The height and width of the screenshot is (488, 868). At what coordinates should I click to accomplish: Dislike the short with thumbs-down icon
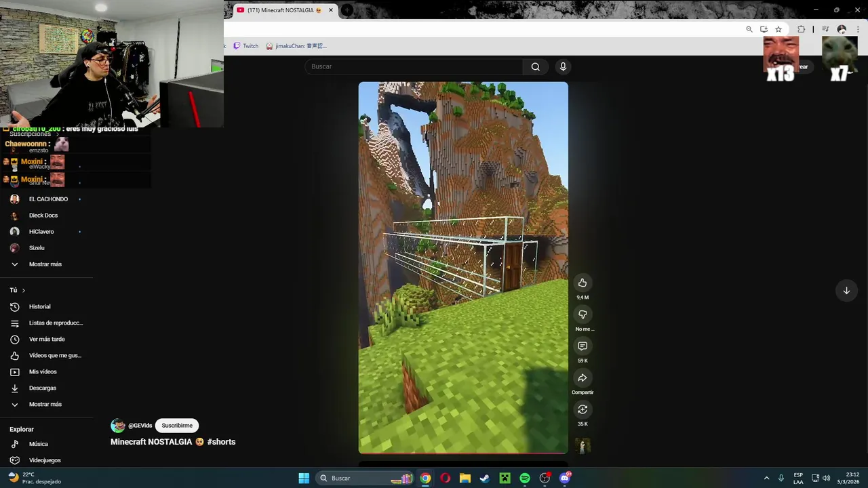(x=582, y=314)
